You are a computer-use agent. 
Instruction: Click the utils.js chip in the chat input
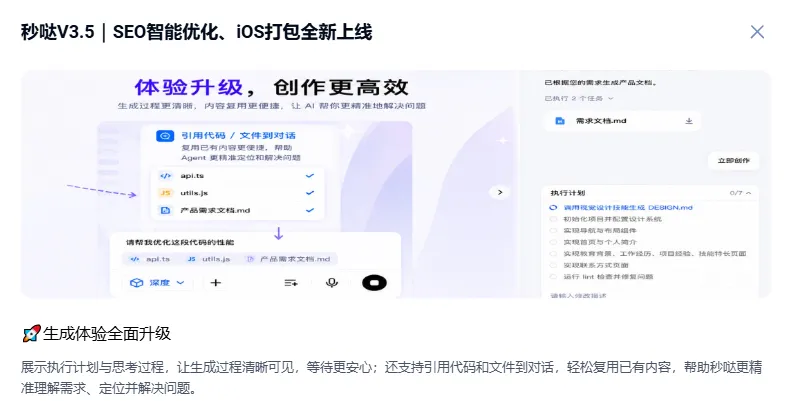(209, 259)
